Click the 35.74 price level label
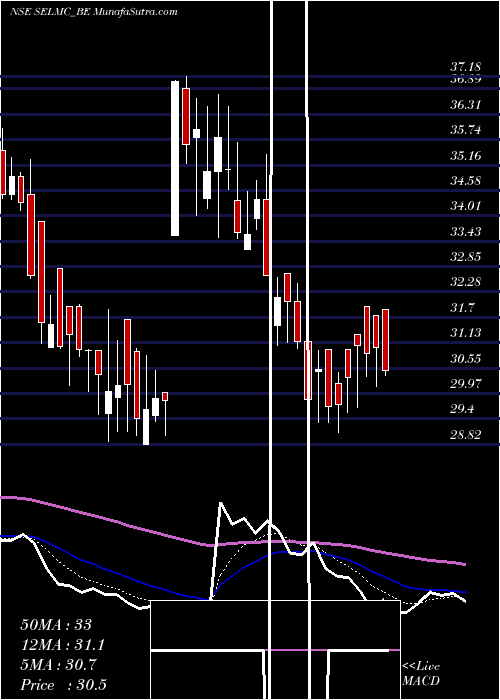The image size is (500, 700). click(466, 130)
